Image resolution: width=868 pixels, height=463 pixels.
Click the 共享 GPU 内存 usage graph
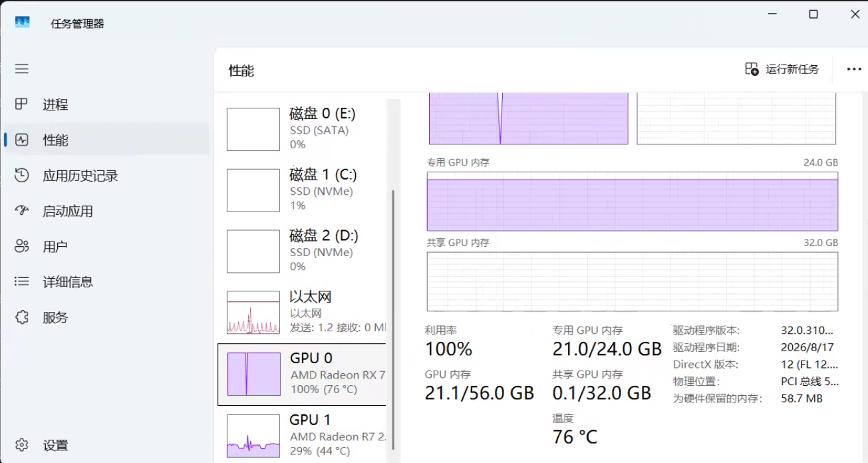633,281
